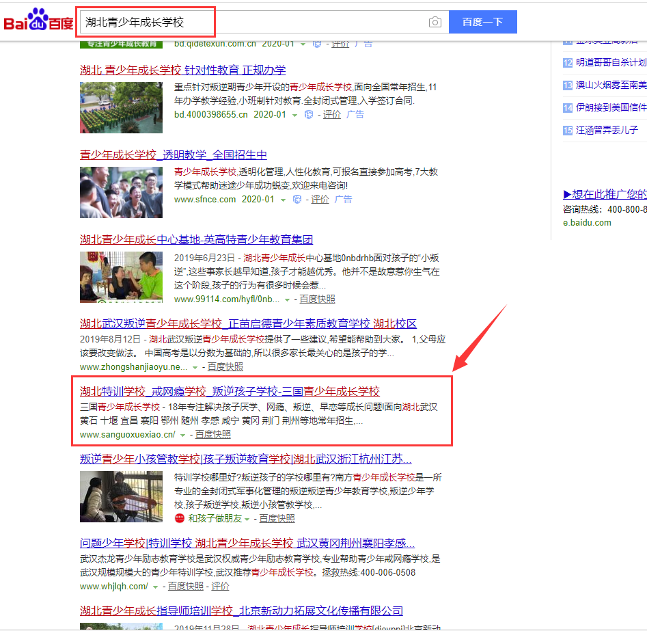Open result 叛逆青少年小孩管教学校|孩子叛逆教育学校

pyautogui.click(x=246, y=459)
